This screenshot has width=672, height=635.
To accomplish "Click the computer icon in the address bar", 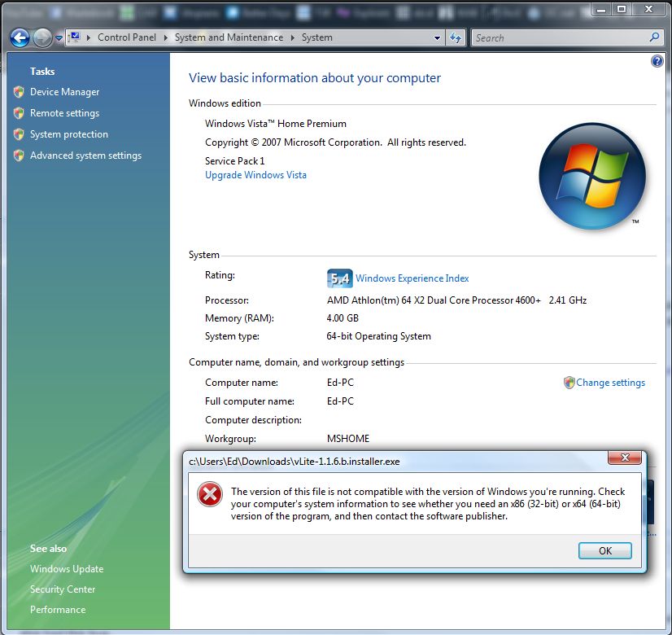I will [75, 37].
